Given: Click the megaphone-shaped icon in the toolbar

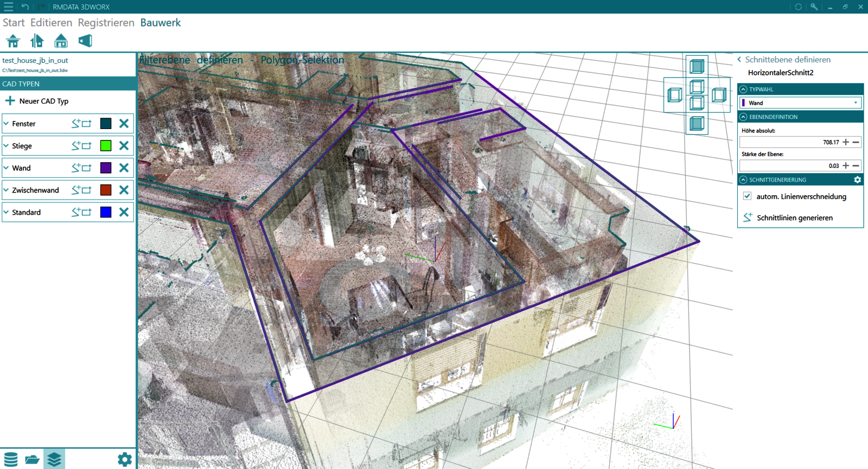Looking at the screenshot, I should [85, 41].
